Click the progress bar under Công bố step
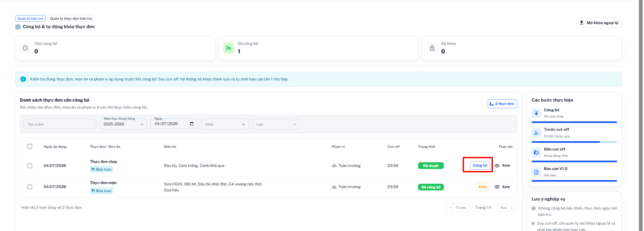This screenshot has height=231, width=644. 574,122
